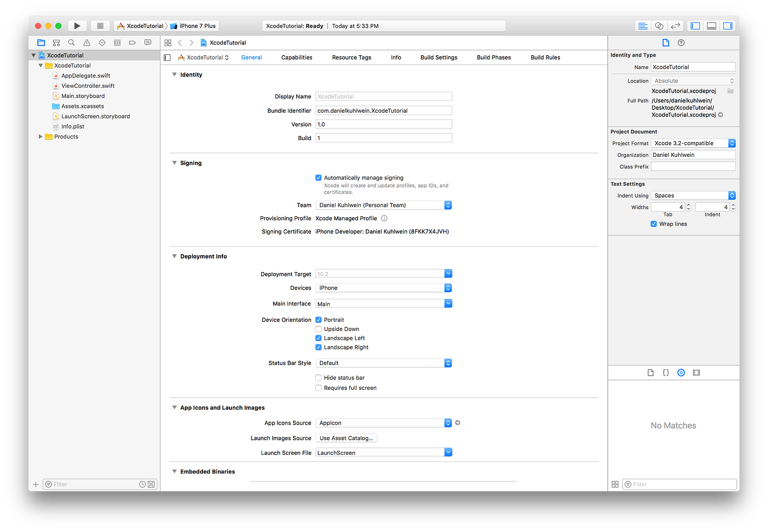This screenshot has height=532, width=768.
Task: Open the Team dropdown
Action: click(x=384, y=205)
